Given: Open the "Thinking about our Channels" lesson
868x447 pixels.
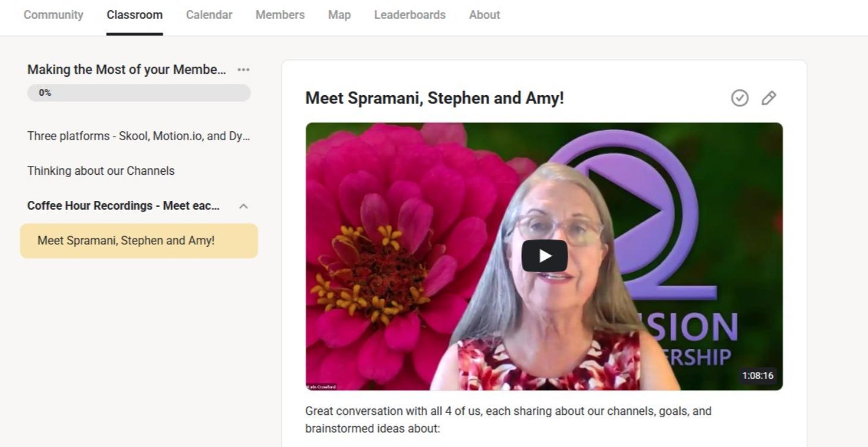Looking at the screenshot, I should (x=100, y=171).
